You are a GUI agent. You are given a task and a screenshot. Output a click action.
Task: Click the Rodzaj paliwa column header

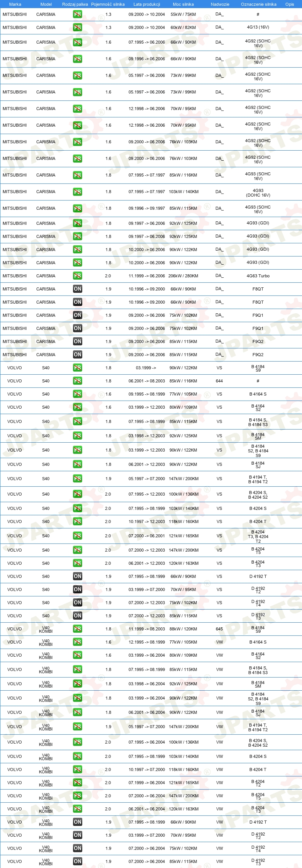coord(75,4)
